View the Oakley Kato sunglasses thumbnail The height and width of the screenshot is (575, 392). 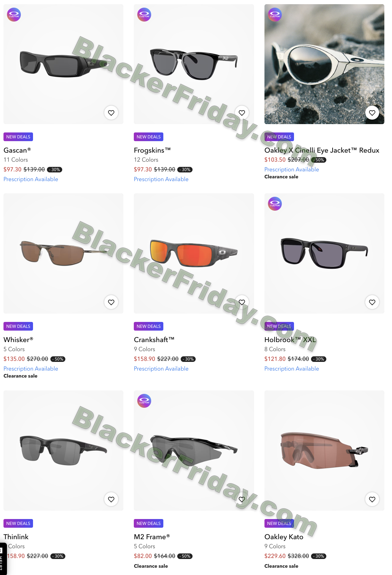click(324, 451)
